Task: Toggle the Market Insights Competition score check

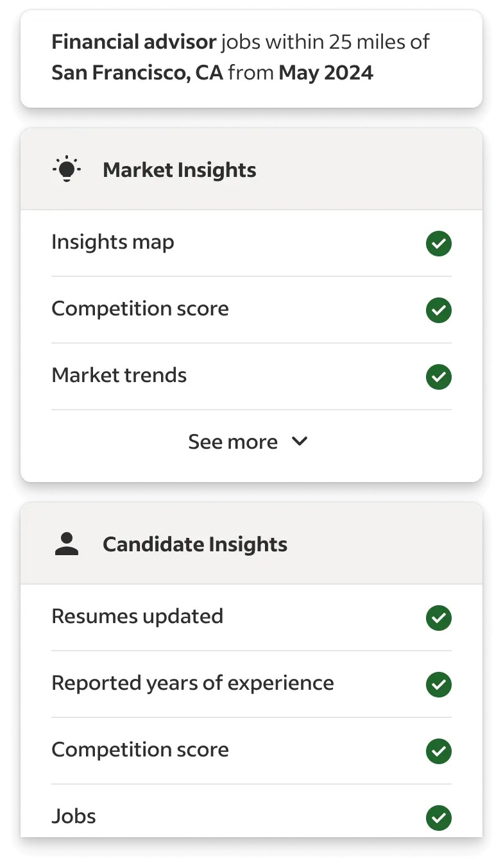Action: click(x=439, y=310)
